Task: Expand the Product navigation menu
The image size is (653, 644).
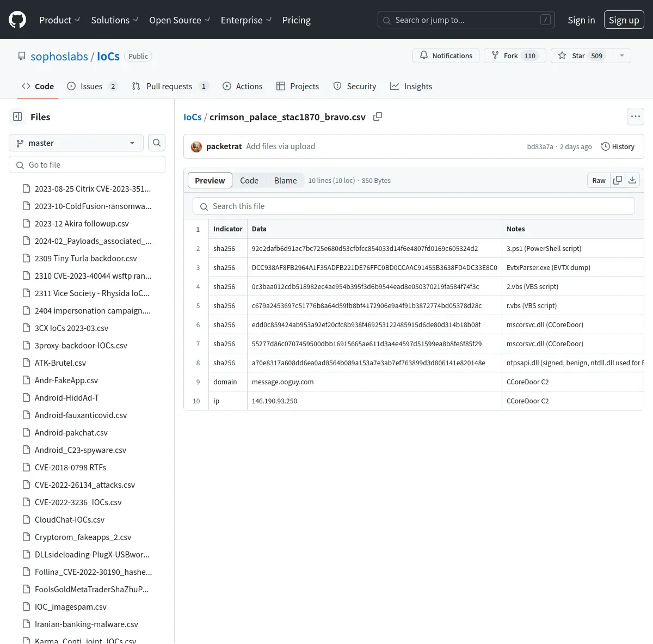Action: (59, 20)
